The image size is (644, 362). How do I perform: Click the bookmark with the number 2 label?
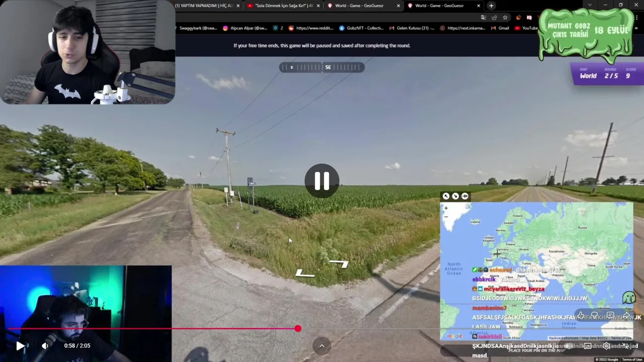[x=278, y=28]
